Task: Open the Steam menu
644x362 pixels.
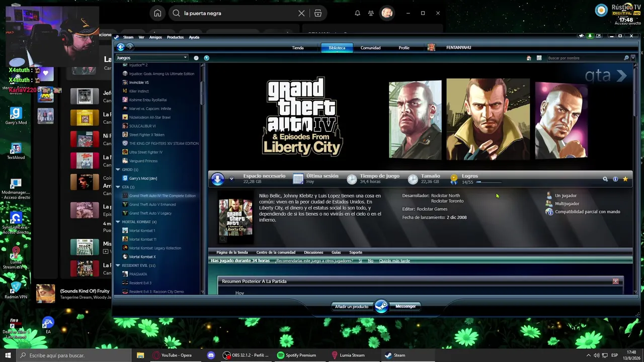Action: (128, 37)
